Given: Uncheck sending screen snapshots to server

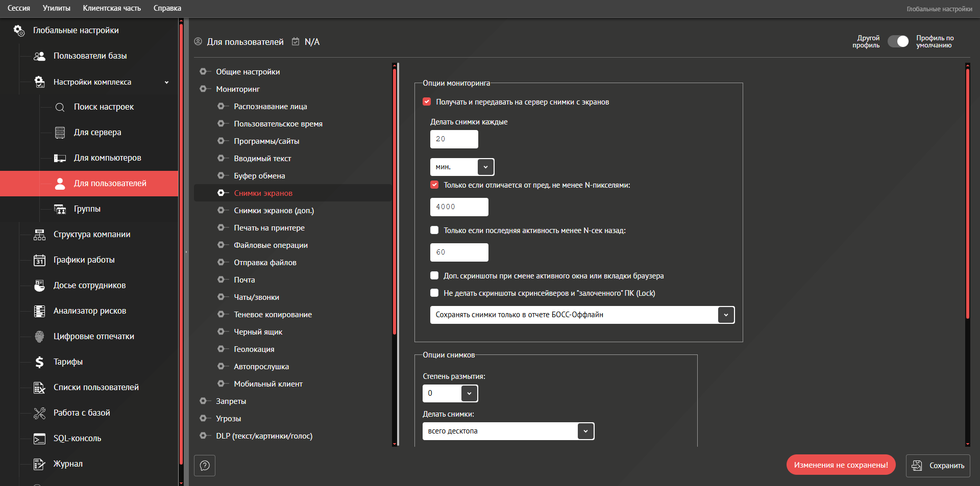Looking at the screenshot, I should (x=427, y=102).
